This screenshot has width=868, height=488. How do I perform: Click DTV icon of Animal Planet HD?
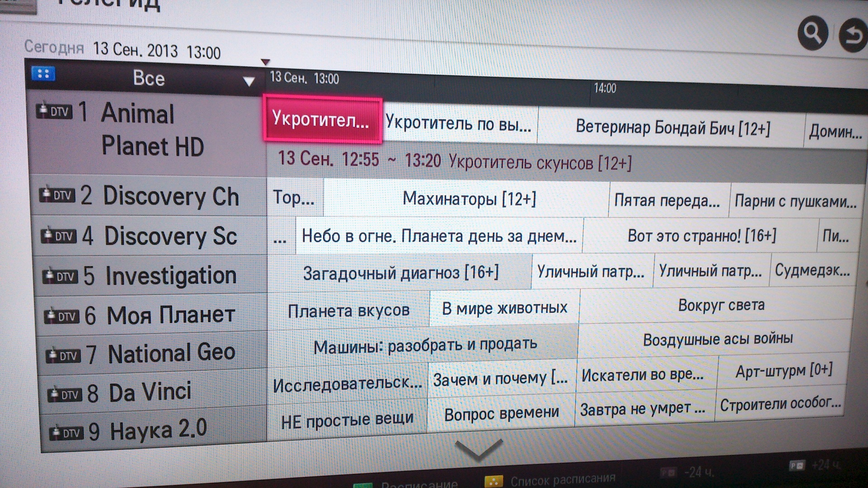[x=54, y=111]
